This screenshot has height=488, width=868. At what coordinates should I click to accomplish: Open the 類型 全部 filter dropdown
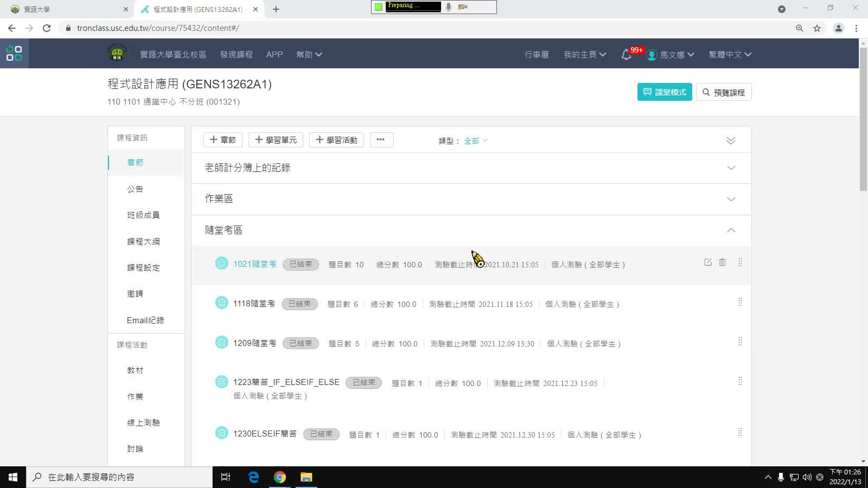coord(476,141)
